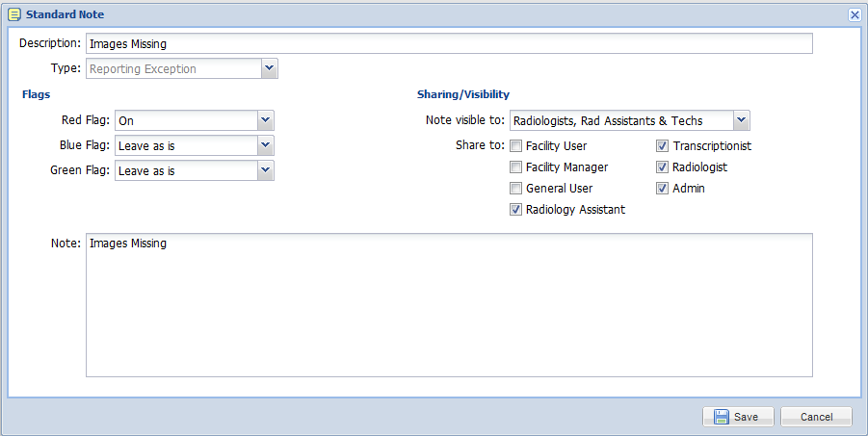Open the Blue Flag dropdown
Screen dimensions: 868x436
pyautogui.click(x=265, y=145)
